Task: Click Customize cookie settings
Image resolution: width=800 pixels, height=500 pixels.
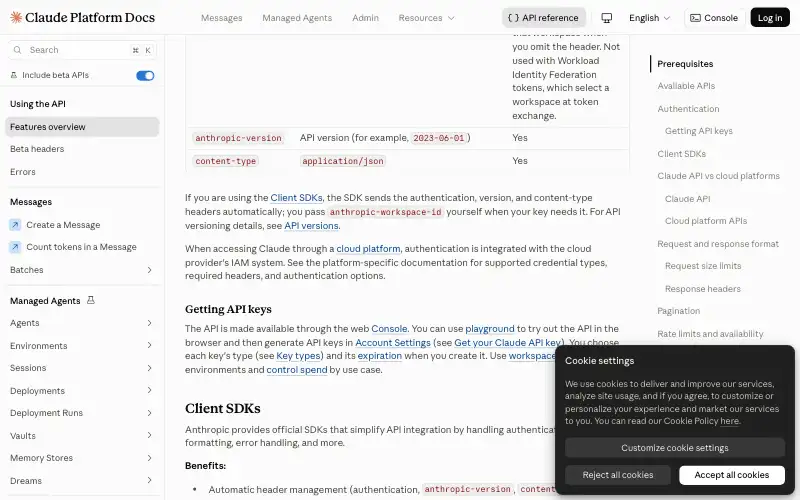Action: [x=674, y=448]
